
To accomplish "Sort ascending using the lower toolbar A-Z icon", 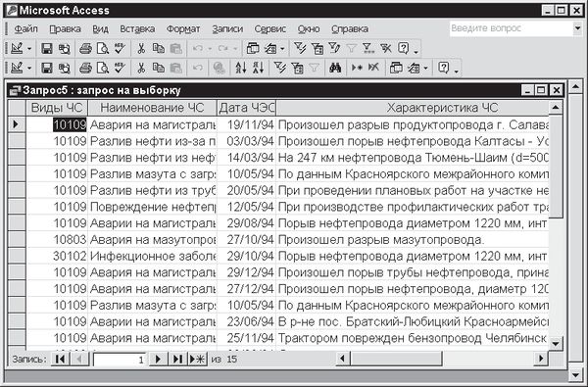I will click(x=241, y=68).
